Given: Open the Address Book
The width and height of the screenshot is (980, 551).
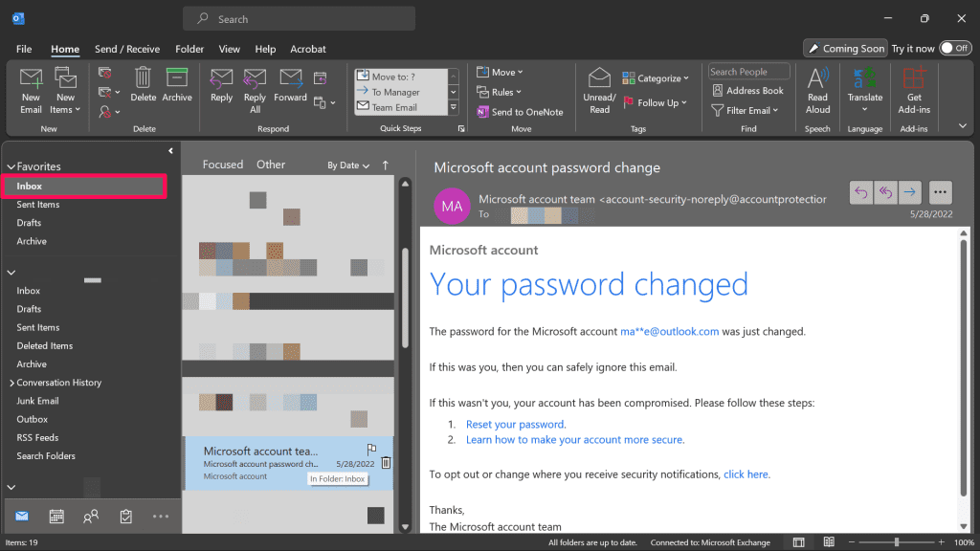Looking at the screenshot, I should (747, 91).
